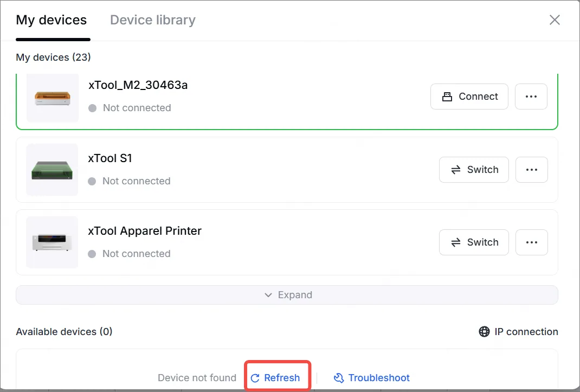Viewport: 580px width, 392px height.
Task: Click the xTool Apparel Printer thumbnail
Action: point(52,242)
